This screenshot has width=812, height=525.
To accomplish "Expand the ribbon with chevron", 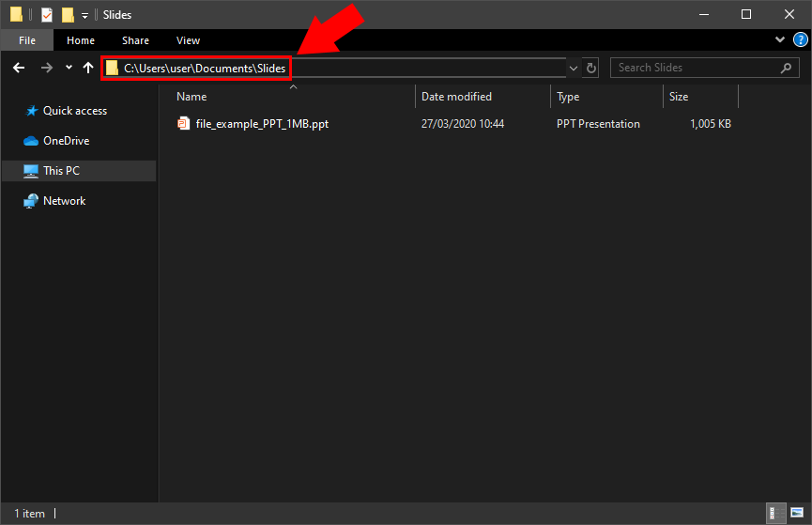I will [780, 39].
